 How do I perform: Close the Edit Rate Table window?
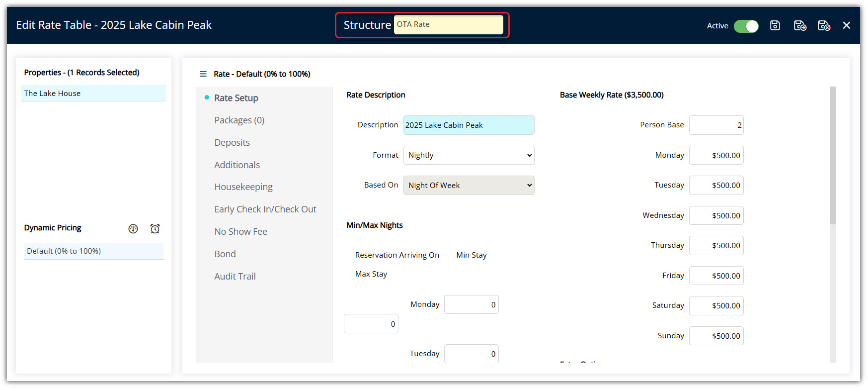pyautogui.click(x=847, y=25)
